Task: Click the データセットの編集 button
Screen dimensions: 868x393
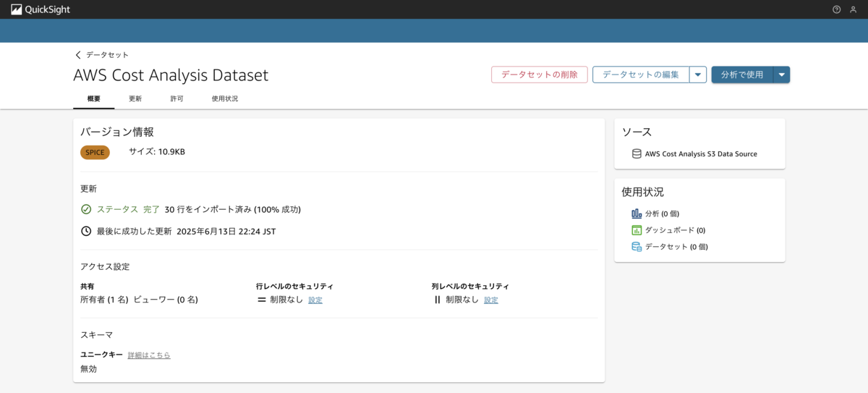Action: pyautogui.click(x=641, y=75)
